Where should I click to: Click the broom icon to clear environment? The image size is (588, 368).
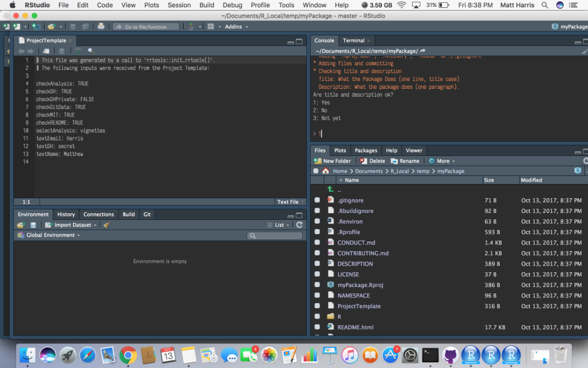coord(107,225)
